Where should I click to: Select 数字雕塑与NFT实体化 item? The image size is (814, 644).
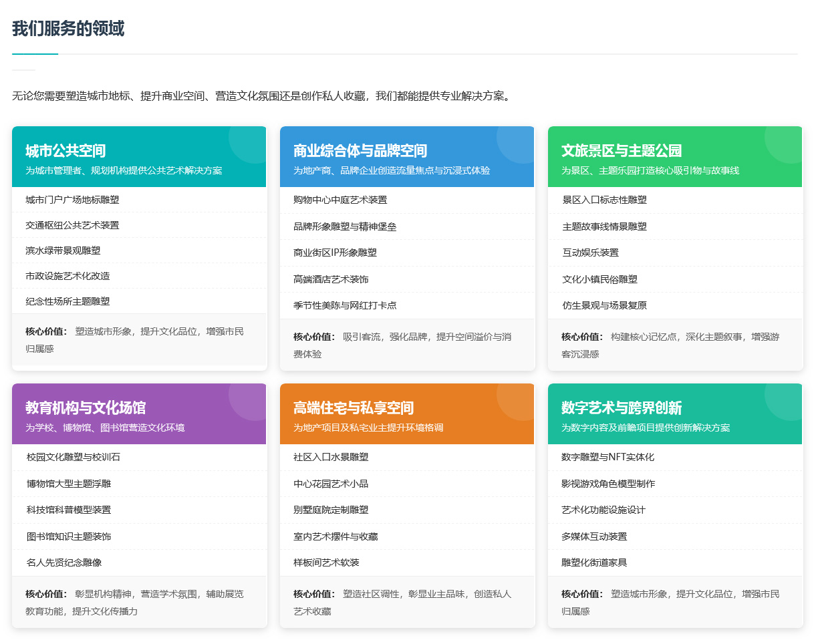(x=607, y=457)
